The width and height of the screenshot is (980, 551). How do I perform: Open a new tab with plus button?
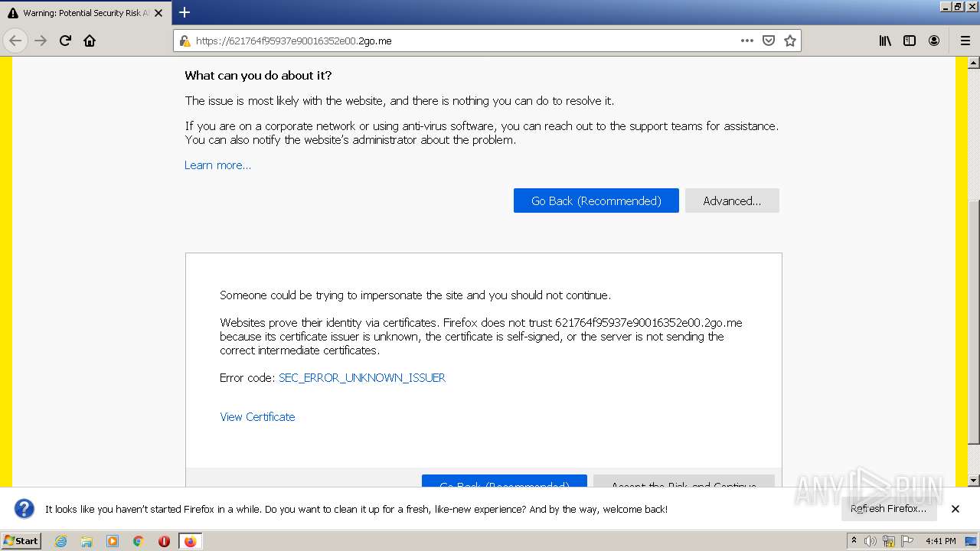tap(185, 12)
